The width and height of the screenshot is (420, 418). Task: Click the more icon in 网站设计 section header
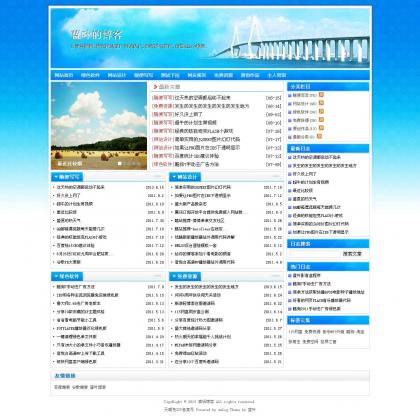(276, 176)
